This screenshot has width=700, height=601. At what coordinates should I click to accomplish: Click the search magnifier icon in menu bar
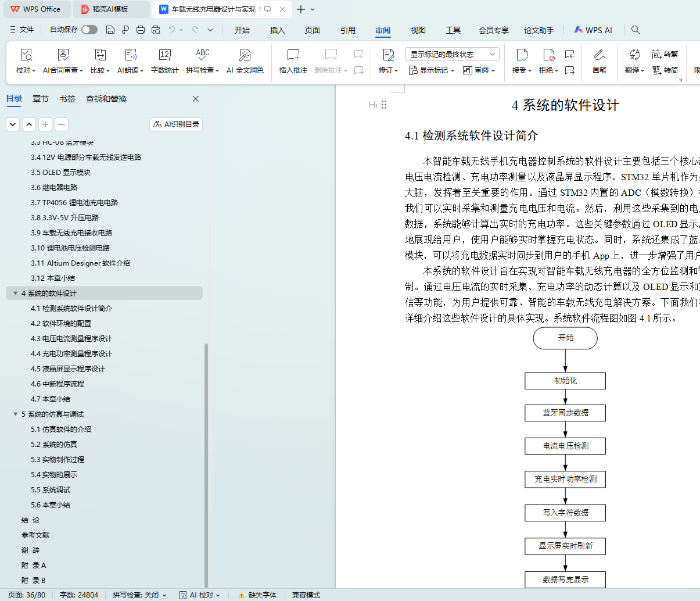636,30
